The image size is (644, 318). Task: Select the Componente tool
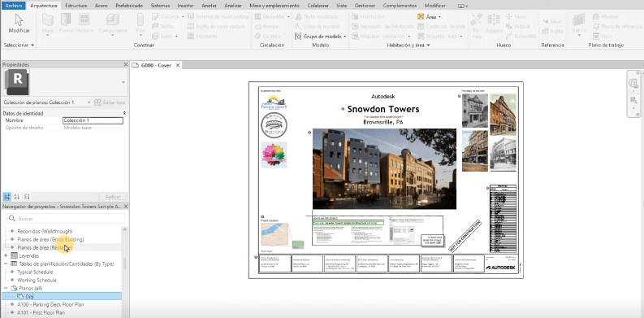pos(113,24)
